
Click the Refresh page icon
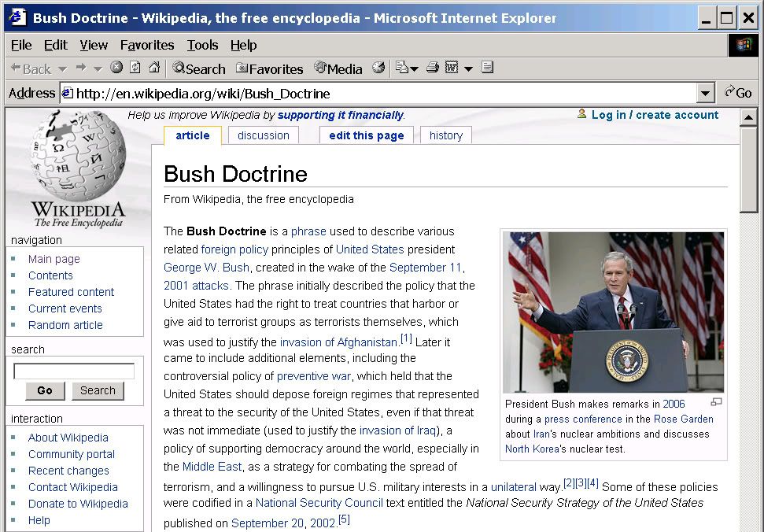(x=135, y=67)
